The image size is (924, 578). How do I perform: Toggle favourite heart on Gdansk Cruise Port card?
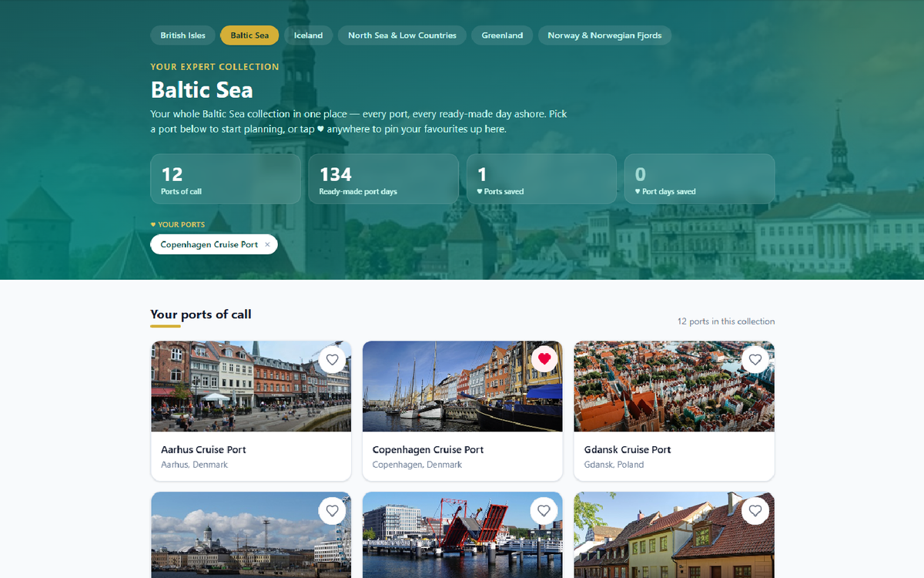click(x=755, y=359)
